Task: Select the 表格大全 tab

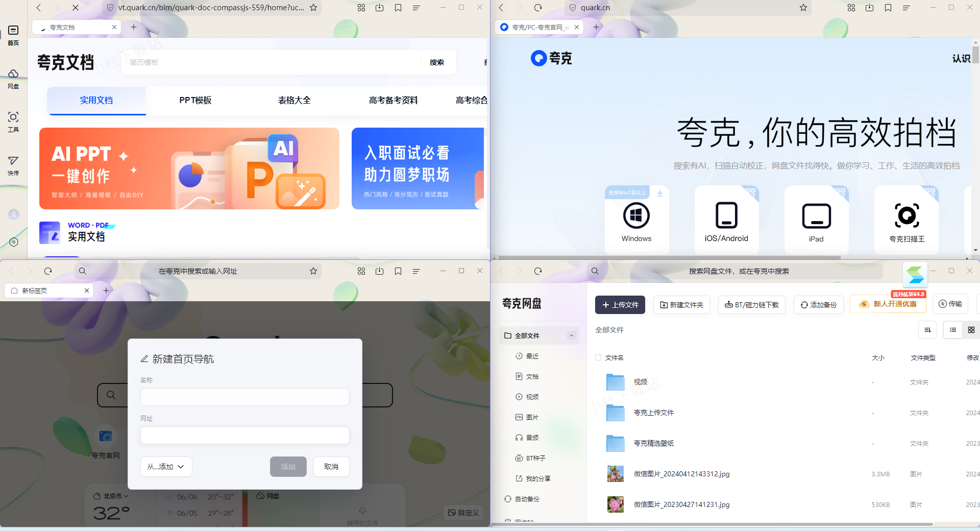Action: tap(295, 100)
